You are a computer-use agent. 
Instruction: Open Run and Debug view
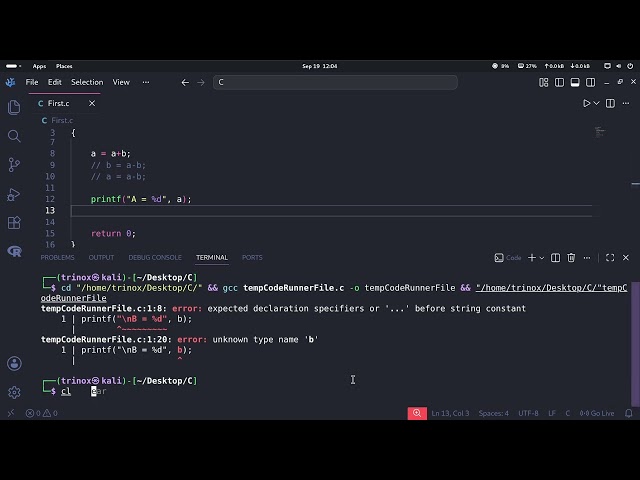(x=14, y=194)
